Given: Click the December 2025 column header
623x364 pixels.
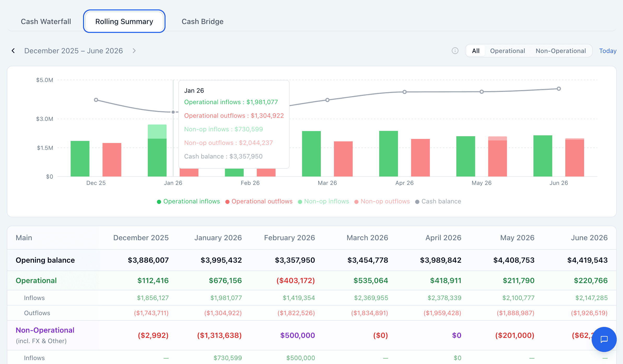Looking at the screenshot, I should (141, 238).
